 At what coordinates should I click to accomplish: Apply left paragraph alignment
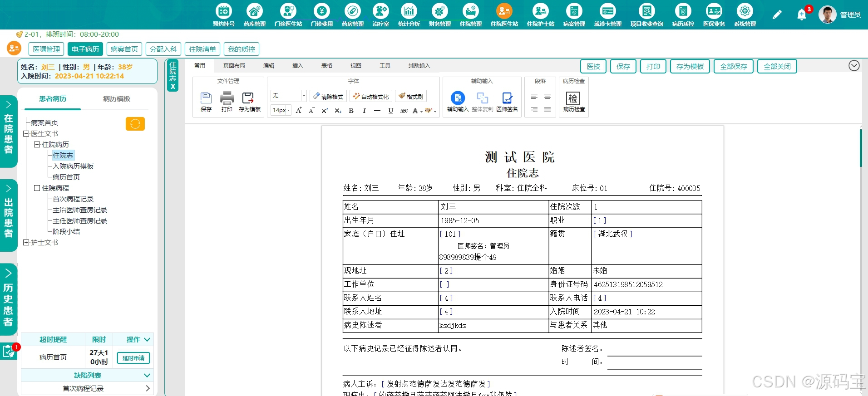pos(534,97)
